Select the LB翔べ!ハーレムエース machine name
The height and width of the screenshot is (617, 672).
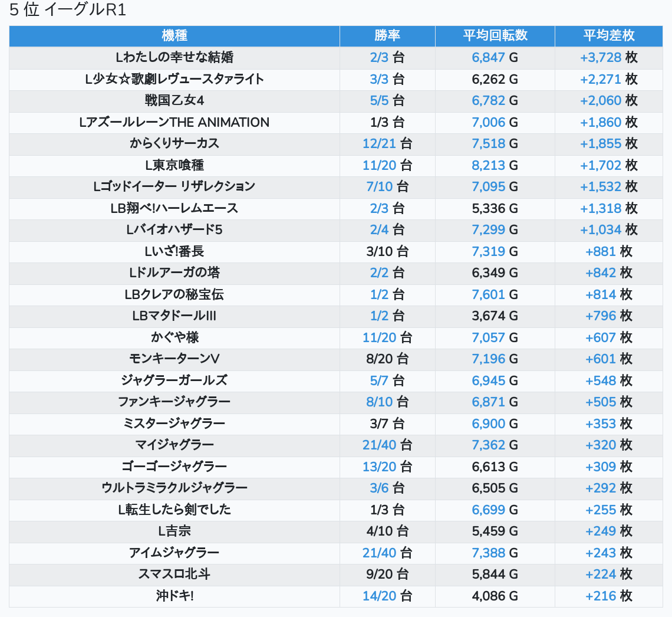pos(174,208)
